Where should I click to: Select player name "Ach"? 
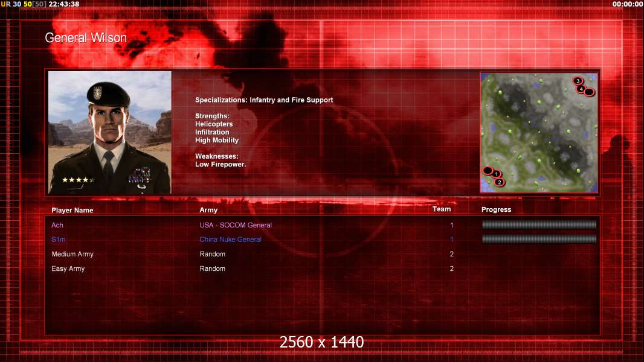(x=57, y=225)
